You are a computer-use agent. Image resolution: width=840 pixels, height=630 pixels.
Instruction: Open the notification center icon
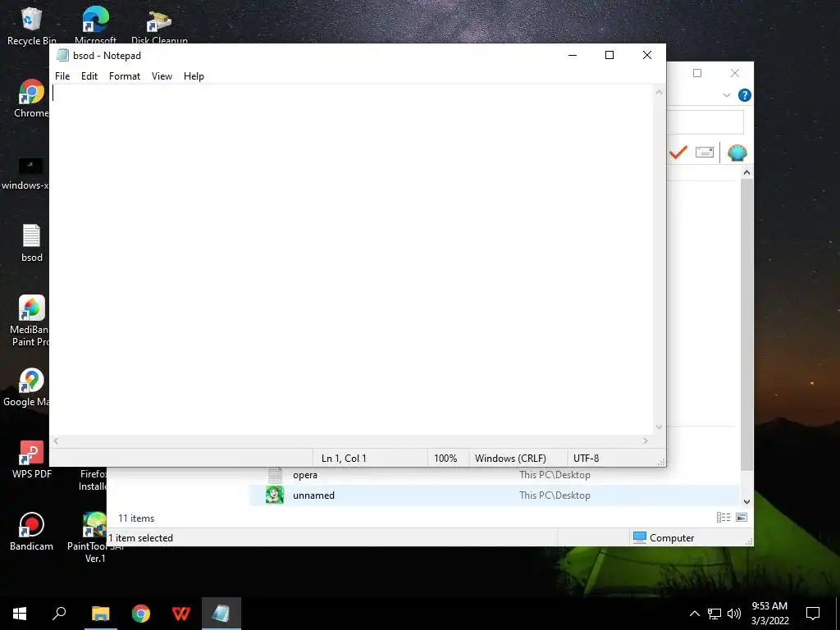coord(813,614)
